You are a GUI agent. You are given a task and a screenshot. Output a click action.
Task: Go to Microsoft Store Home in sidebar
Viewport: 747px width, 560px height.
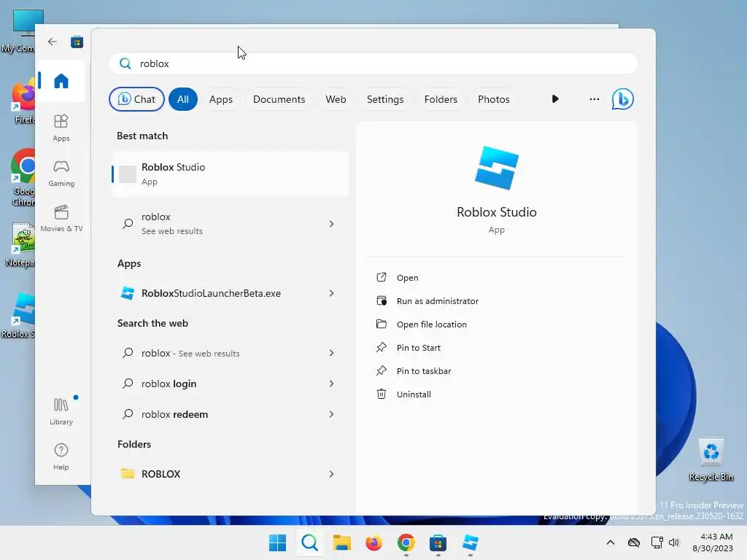tap(61, 81)
